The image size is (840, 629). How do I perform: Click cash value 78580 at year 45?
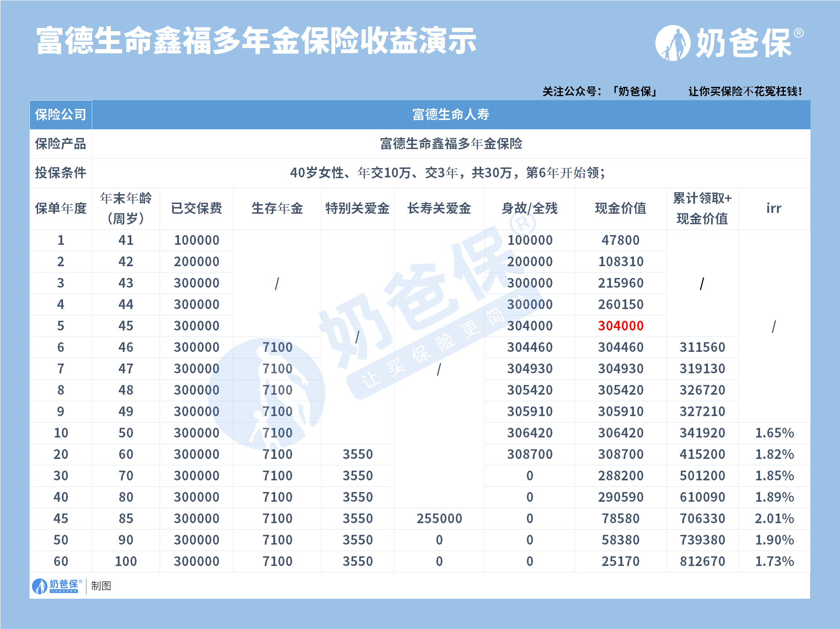tap(621, 518)
